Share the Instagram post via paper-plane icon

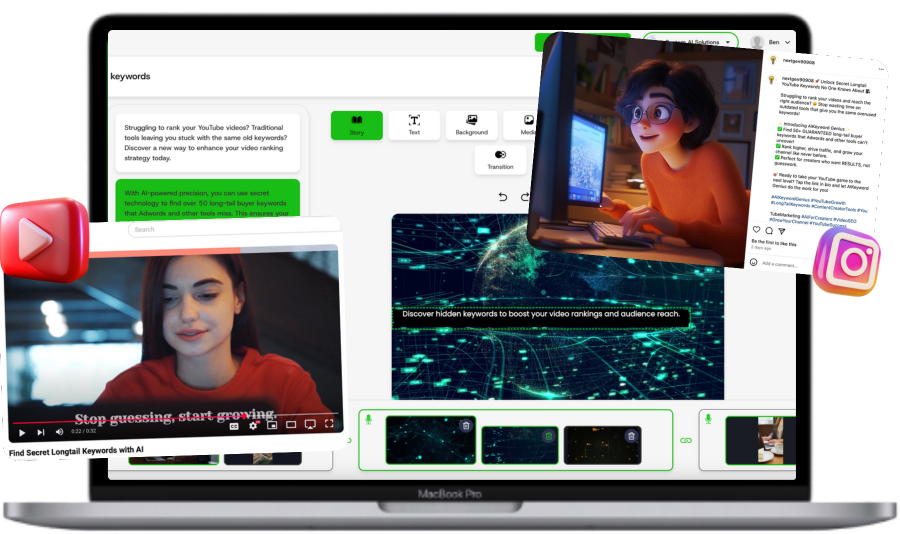coord(782,231)
